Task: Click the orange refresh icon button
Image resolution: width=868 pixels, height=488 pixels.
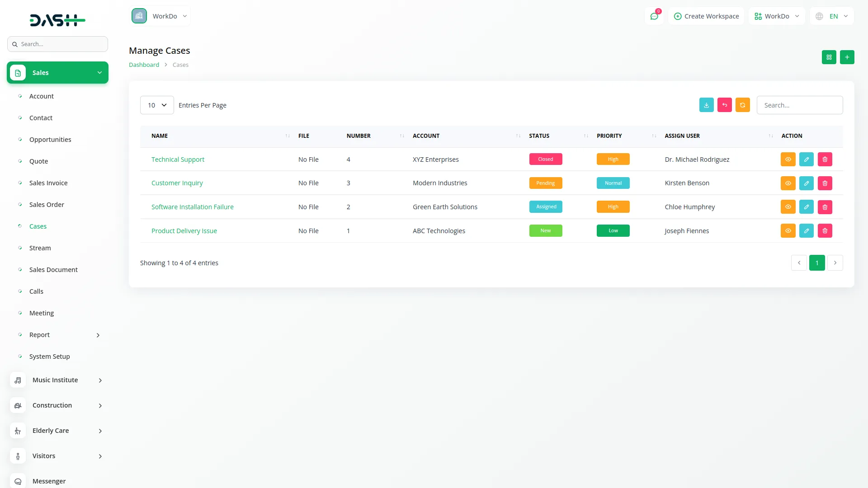Action: [742, 105]
